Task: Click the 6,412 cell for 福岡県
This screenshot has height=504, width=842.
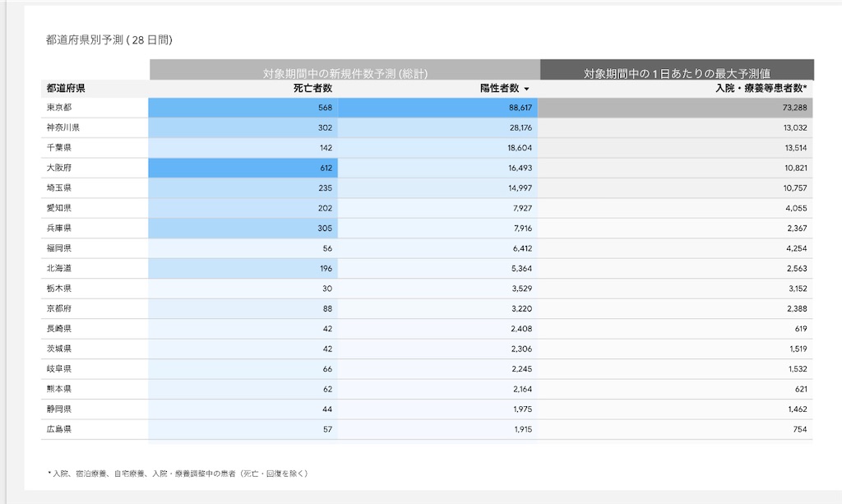Action: [437, 248]
